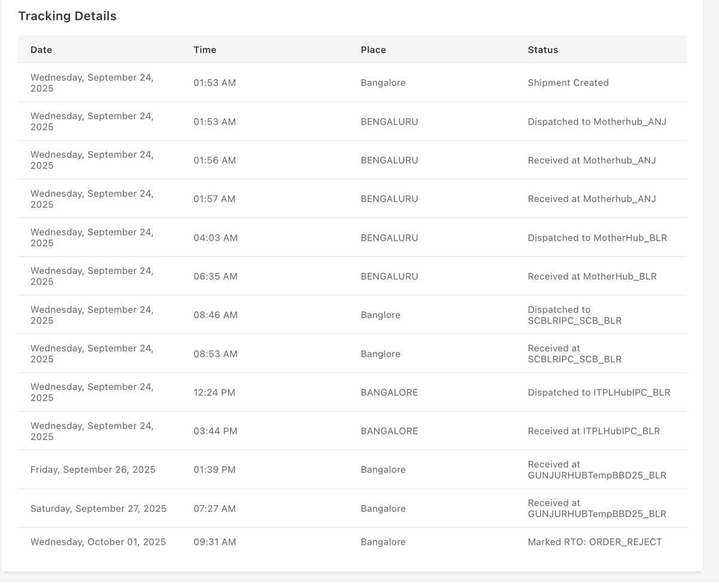Click the Time column header
This screenshot has width=719, height=588.
(205, 50)
